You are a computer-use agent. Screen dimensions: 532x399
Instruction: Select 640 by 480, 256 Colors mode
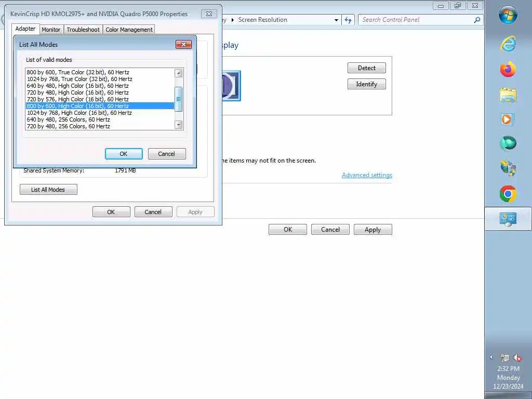[x=100, y=119]
